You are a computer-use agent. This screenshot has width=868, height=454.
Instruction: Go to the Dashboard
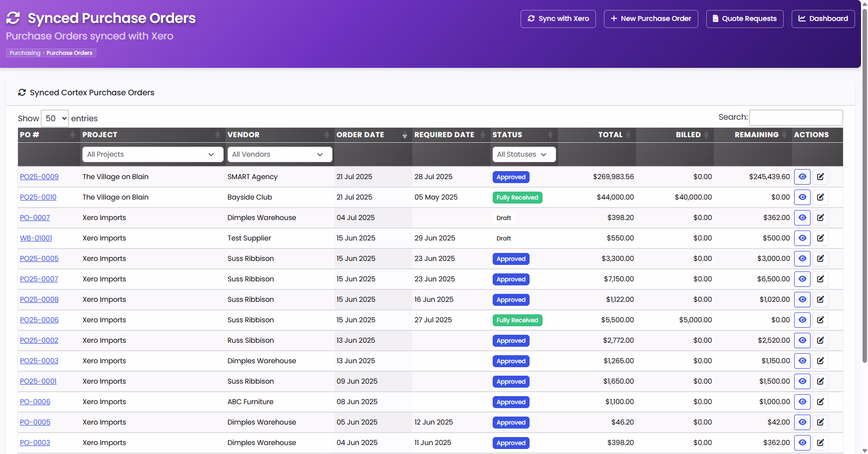click(x=823, y=19)
